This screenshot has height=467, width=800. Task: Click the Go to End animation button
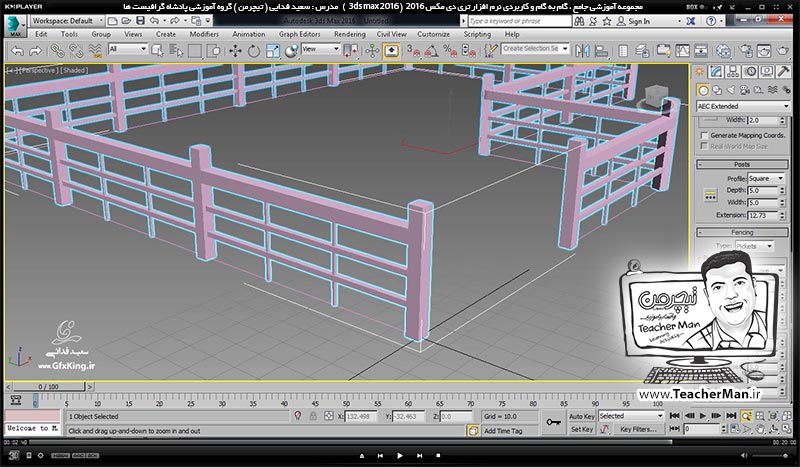coord(731,416)
